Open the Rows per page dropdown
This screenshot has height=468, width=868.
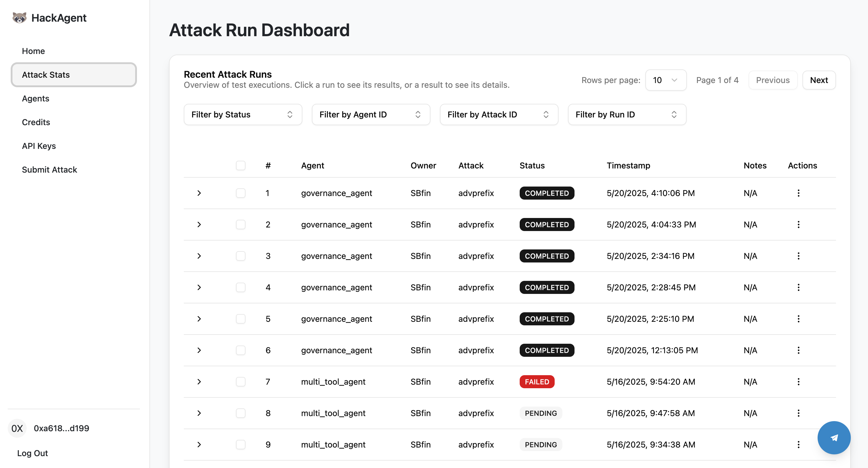coord(666,80)
